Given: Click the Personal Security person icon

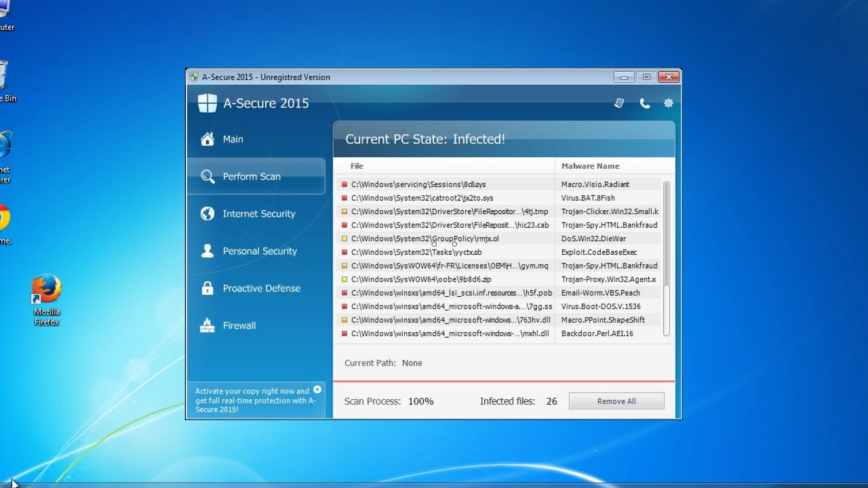Looking at the screenshot, I should (208, 251).
